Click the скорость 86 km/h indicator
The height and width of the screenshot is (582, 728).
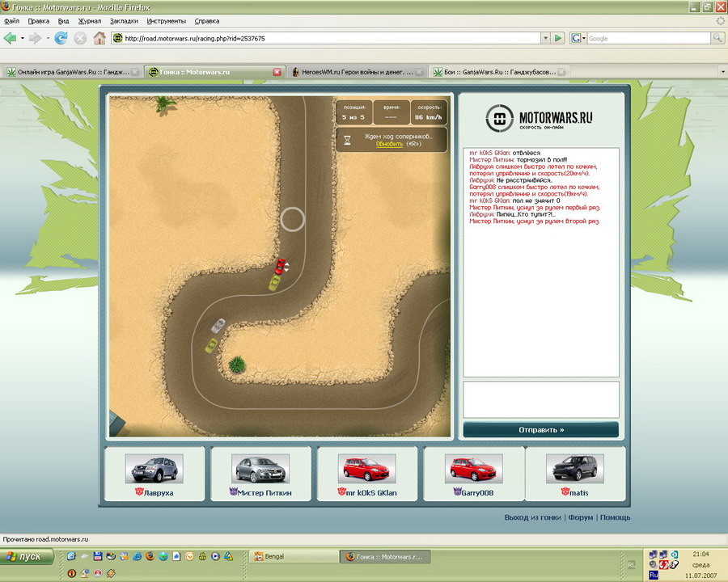coord(429,112)
